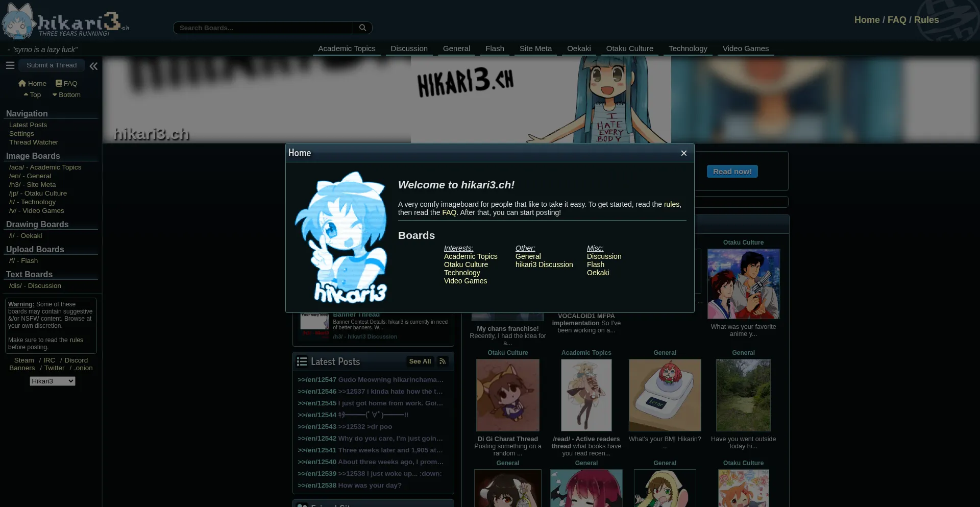Open Banners link in sidebar footer

[22, 368]
